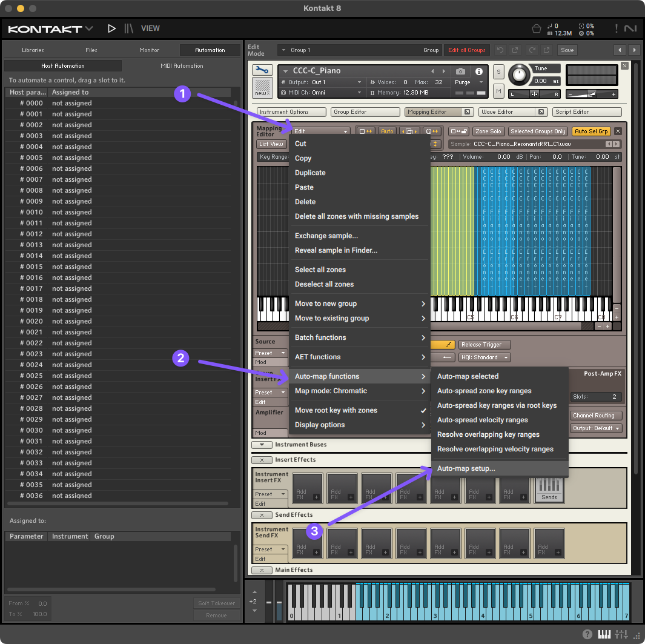
Task: Click the camera snapshot icon
Action: [x=460, y=71]
